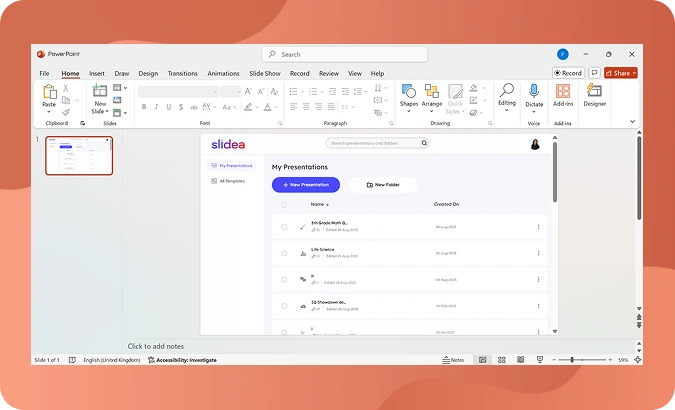Select My Presentations in slidea sidebar
Image resolution: width=675 pixels, height=410 pixels.
(232, 166)
